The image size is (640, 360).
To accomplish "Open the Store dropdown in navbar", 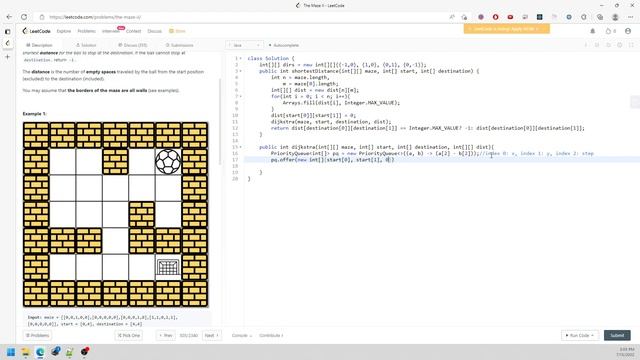I will [178, 31].
